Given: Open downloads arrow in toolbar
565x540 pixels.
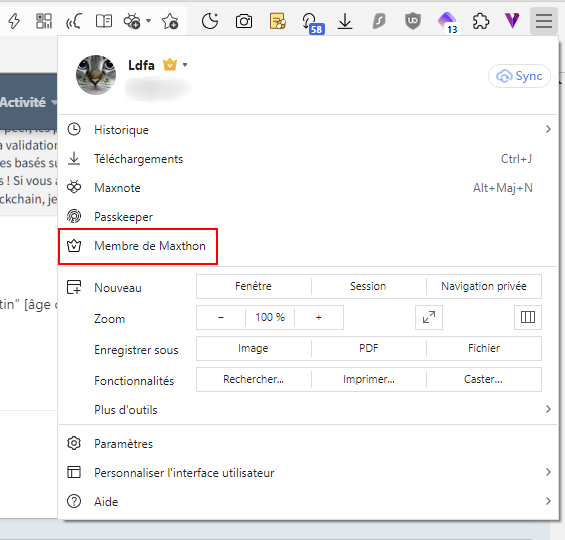Looking at the screenshot, I should 345,21.
